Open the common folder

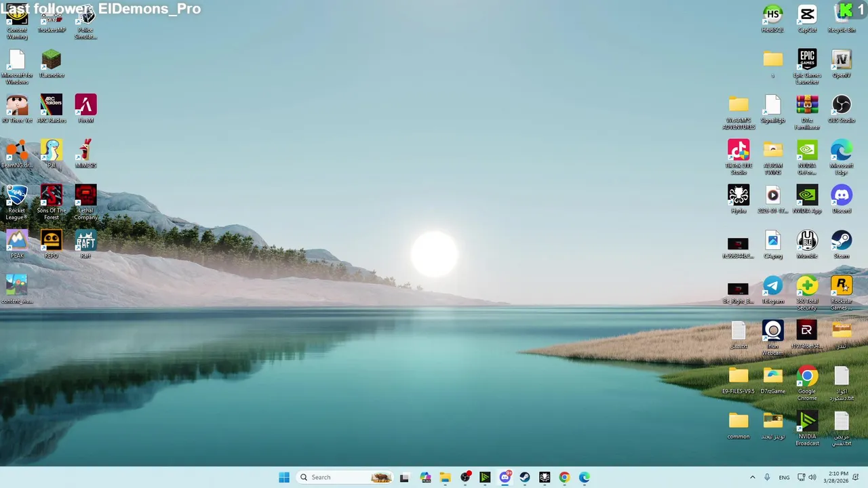click(x=738, y=426)
